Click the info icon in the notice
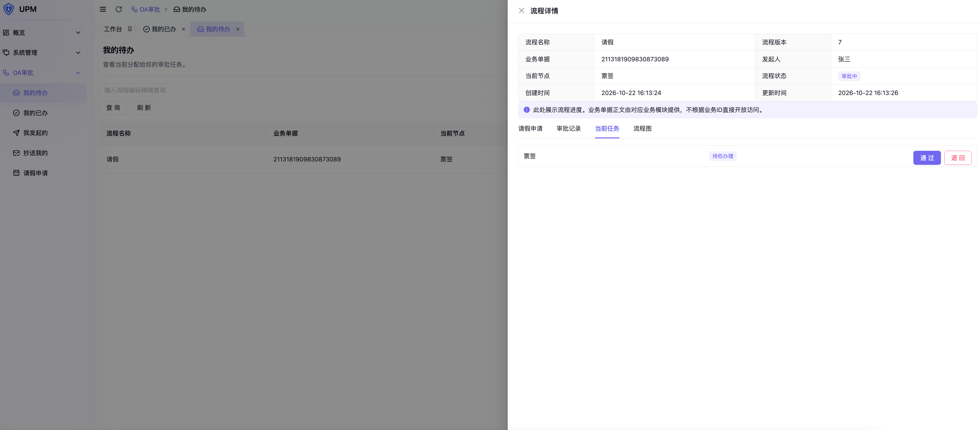The height and width of the screenshot is (430, 980). tap(527, 110)
